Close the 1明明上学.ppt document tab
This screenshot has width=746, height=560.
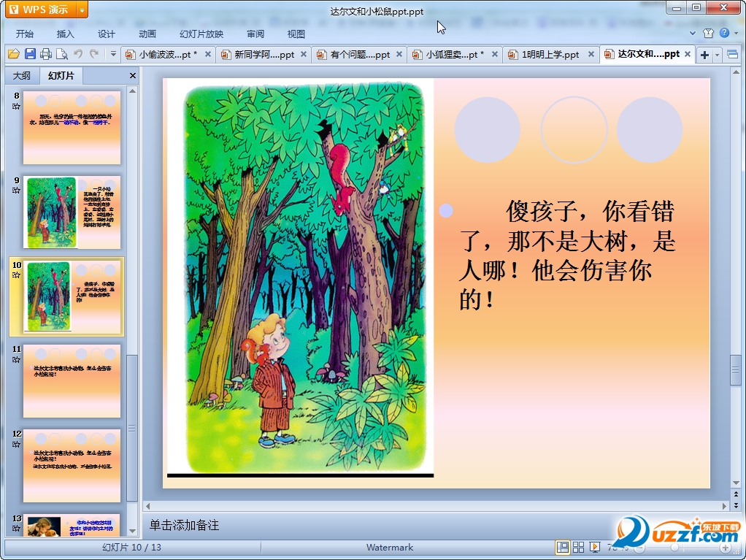(591, 54)
